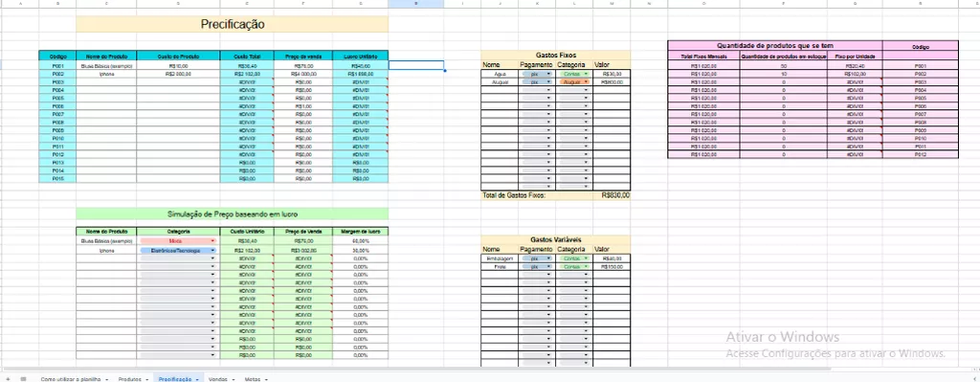The width and height of the screenshot is (980, 382).
Task: Select the P012 code in the pink table
Action: 920,154
